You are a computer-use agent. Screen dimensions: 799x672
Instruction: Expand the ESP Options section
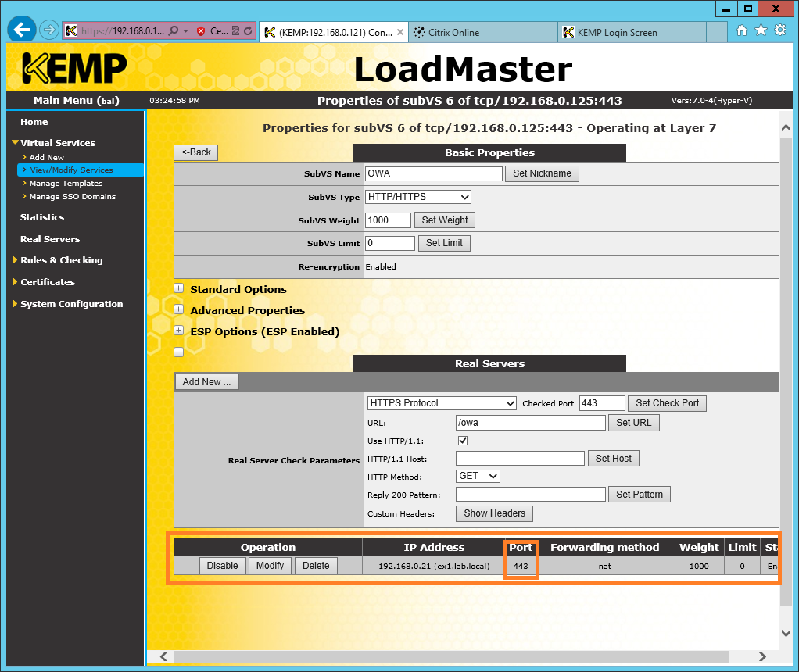[179, 331]
